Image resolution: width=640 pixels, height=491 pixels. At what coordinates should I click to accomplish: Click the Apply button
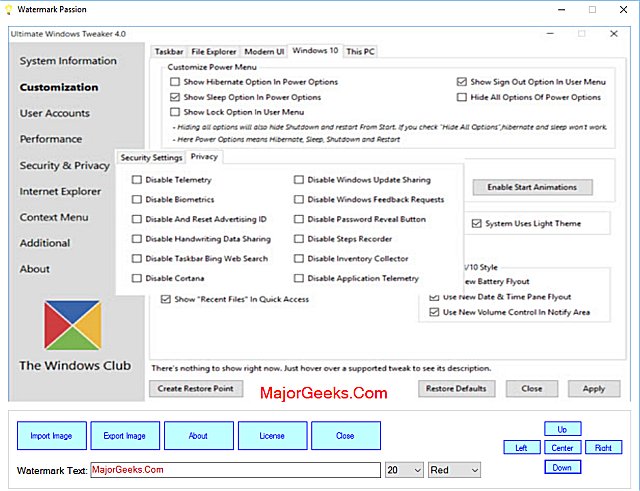594,389
